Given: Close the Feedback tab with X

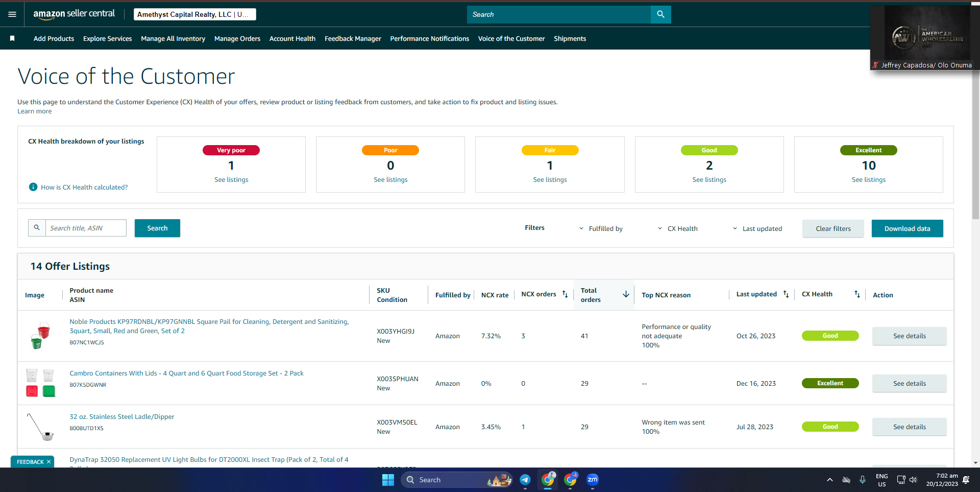Looking at the screenshot, I should [x=49, y=462].
